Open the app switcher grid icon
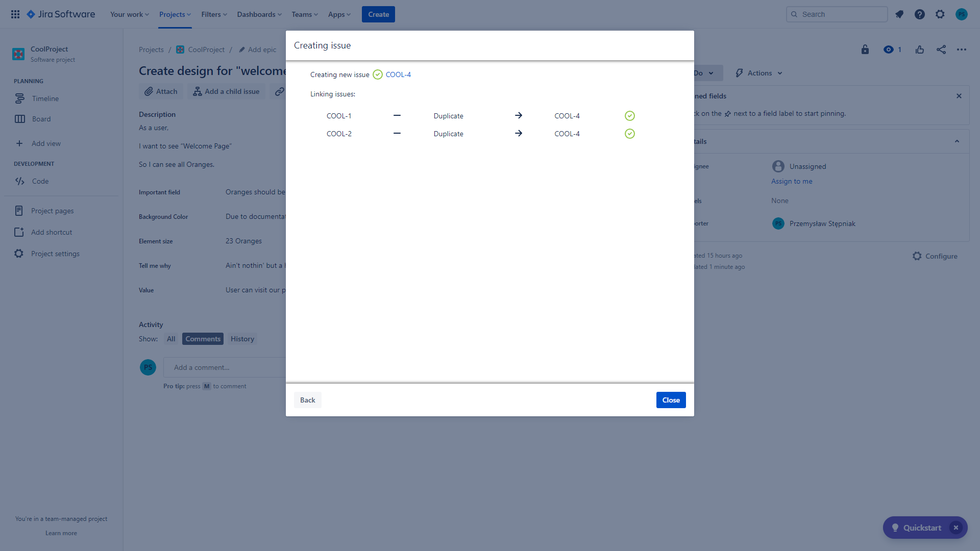The image size is (980, 551). (15, 14)
